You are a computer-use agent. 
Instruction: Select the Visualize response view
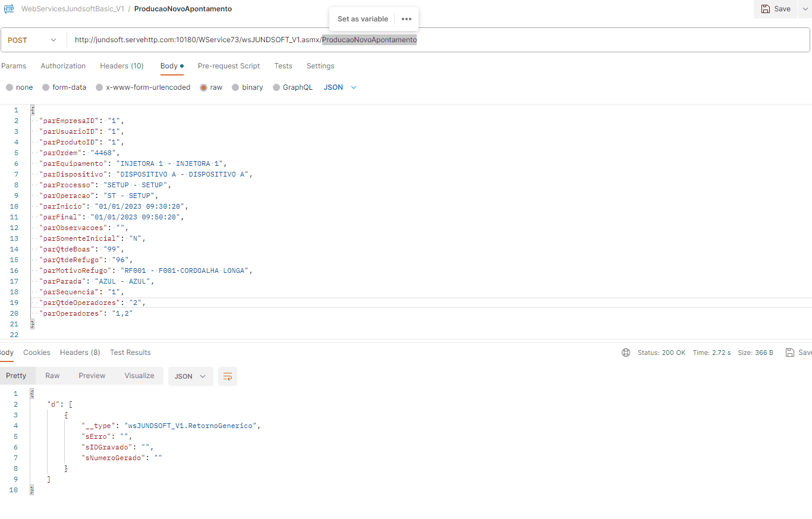(x=139, y=376)
